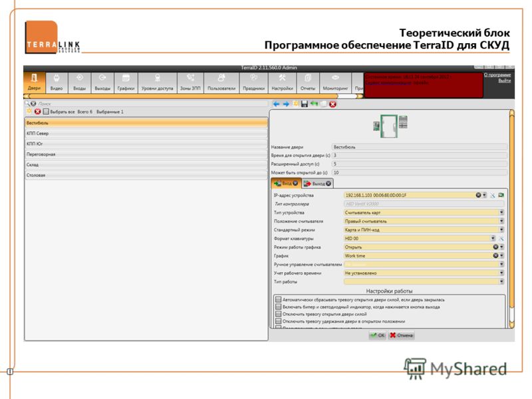This screenshot has height=399, width=532.
Task: Open the Режим работы графика dropdown
Action: tap(501, 247)
